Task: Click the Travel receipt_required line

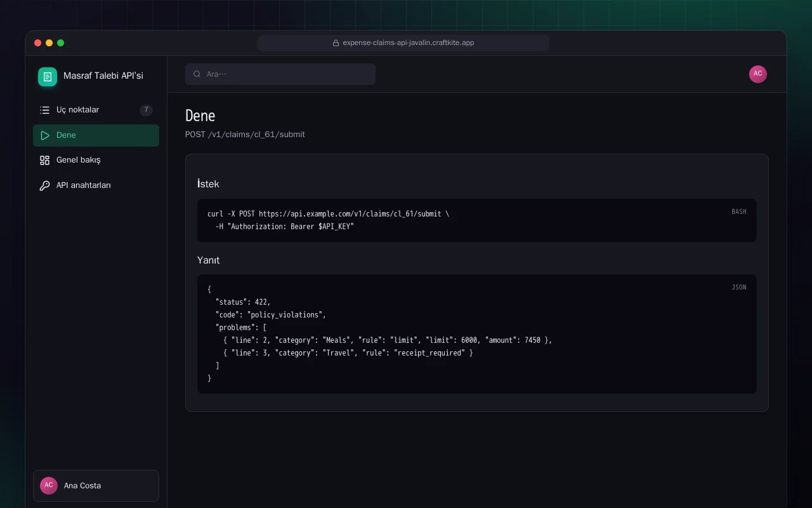Action: 348,353
